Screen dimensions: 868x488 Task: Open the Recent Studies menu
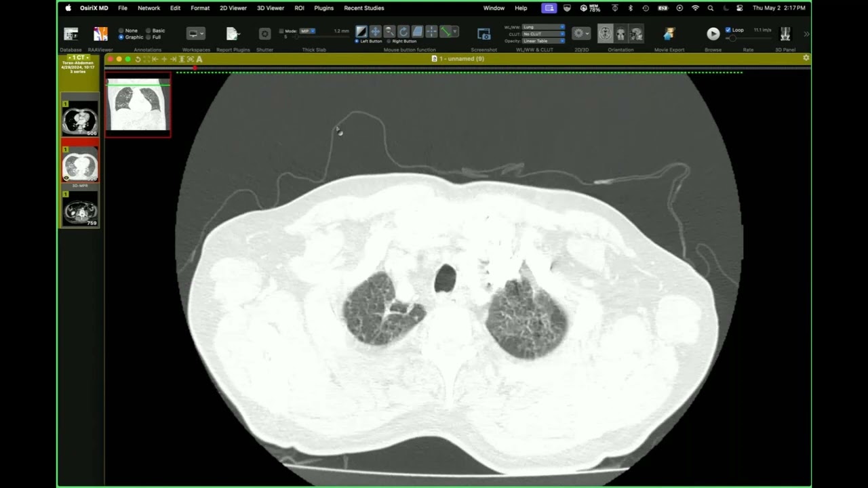364,8
